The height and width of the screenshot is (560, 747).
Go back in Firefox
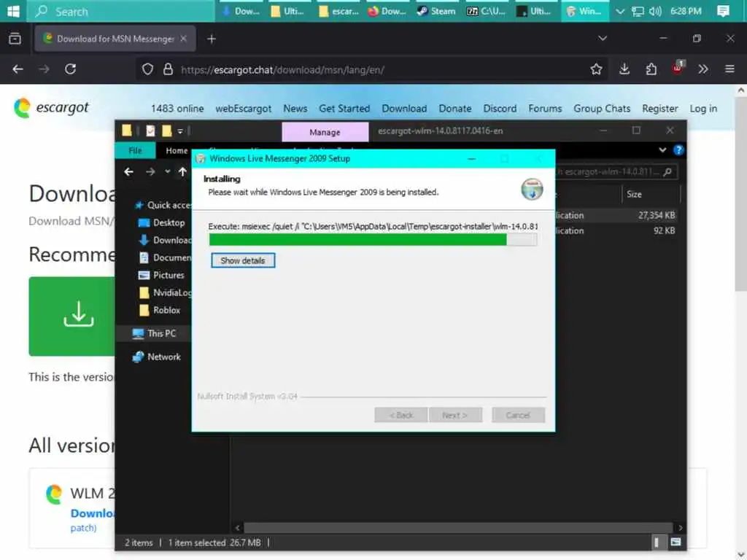pyautogui.click(x=18, y=69)
